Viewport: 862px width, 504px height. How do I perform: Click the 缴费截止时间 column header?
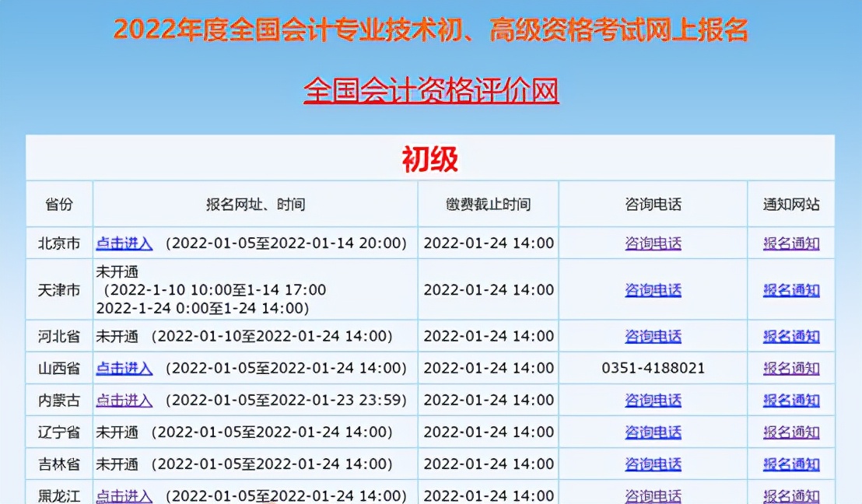(x=487, y=204)
